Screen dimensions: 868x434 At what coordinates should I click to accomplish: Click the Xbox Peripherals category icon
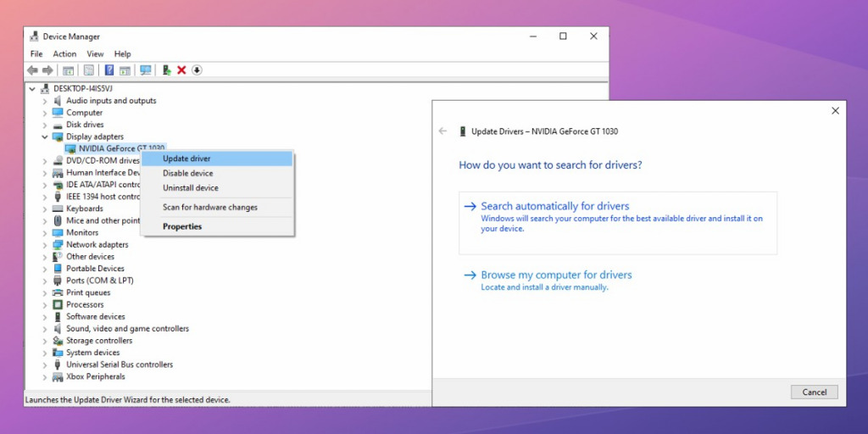tap(58, 377)
